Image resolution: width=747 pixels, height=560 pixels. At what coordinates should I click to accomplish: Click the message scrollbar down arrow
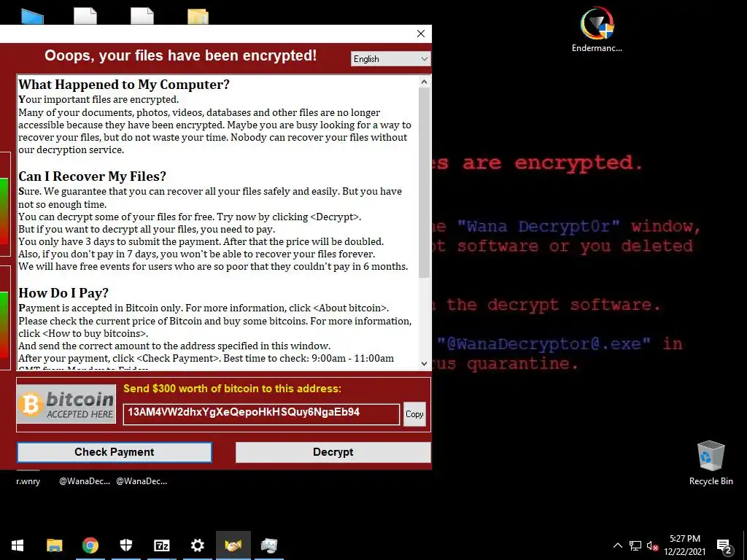coord(424,364)
